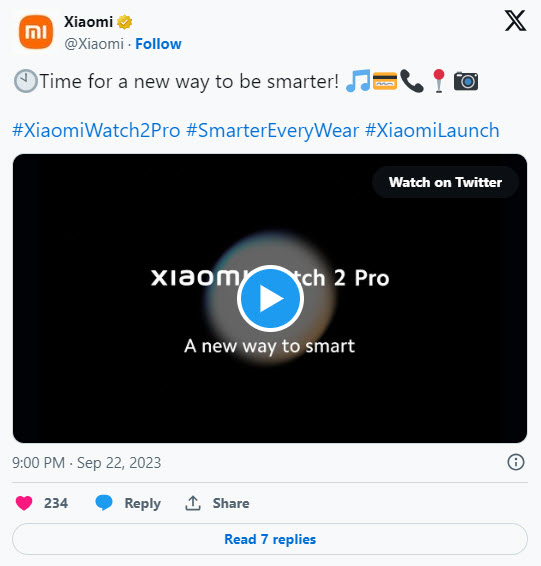The height and width of the screenshot is (566, 541).
Task: Follow the Xiaomi account
Action: pyautogui.click(x=158, y=44)
